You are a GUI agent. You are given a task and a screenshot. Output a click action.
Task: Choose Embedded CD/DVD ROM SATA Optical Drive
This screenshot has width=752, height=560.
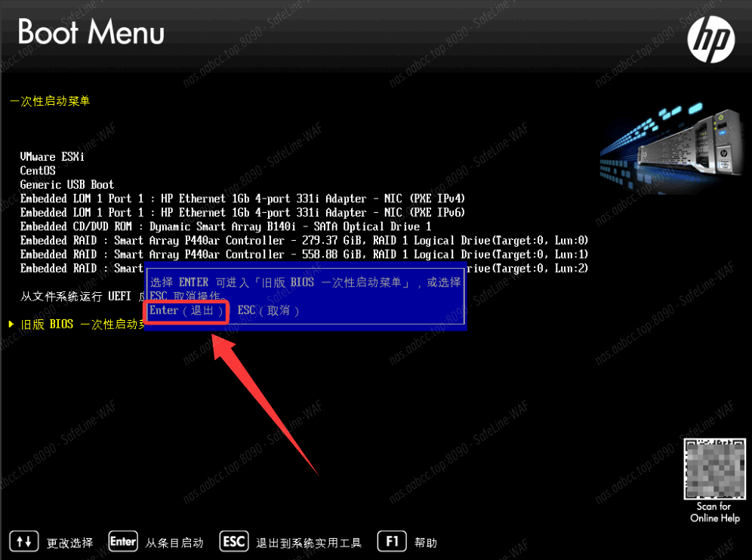tap(226, 226)
